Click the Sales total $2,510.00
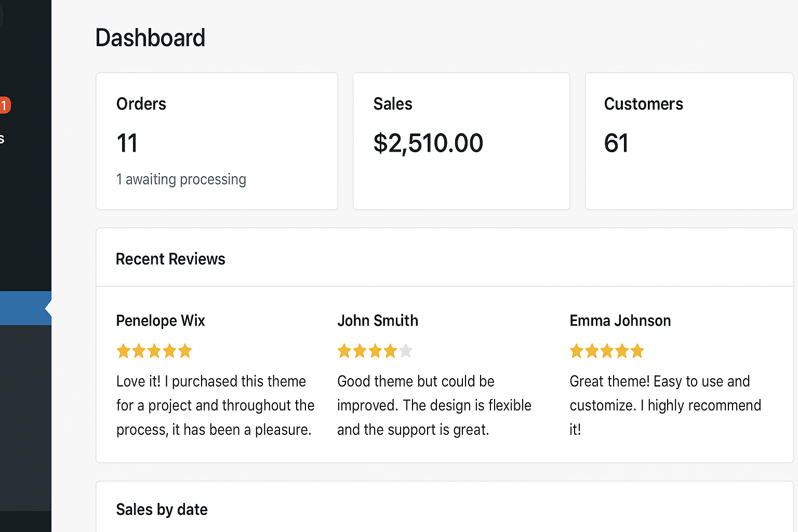This screenshot has height=532, width=798. click(428, 143)
